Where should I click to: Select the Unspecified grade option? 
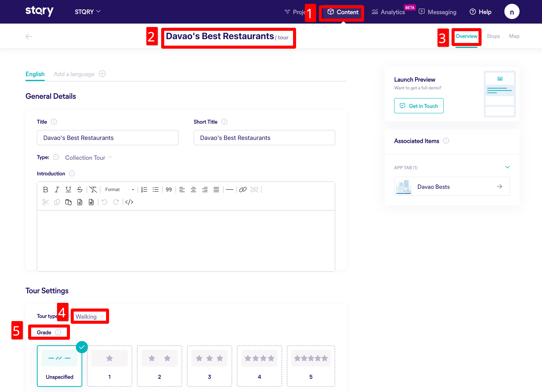(x=59, y=366)
